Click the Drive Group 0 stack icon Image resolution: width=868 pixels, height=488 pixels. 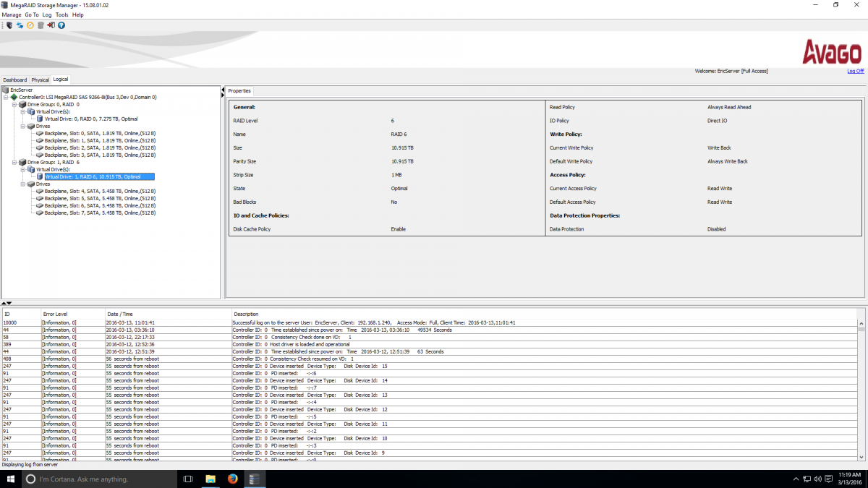coord(22,104)
